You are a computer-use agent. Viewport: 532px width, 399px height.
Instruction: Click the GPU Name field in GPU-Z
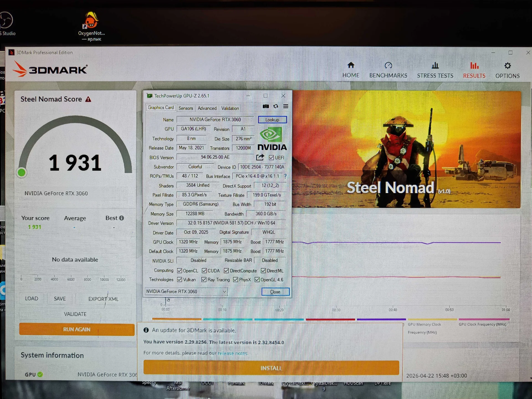click(215, 120)
